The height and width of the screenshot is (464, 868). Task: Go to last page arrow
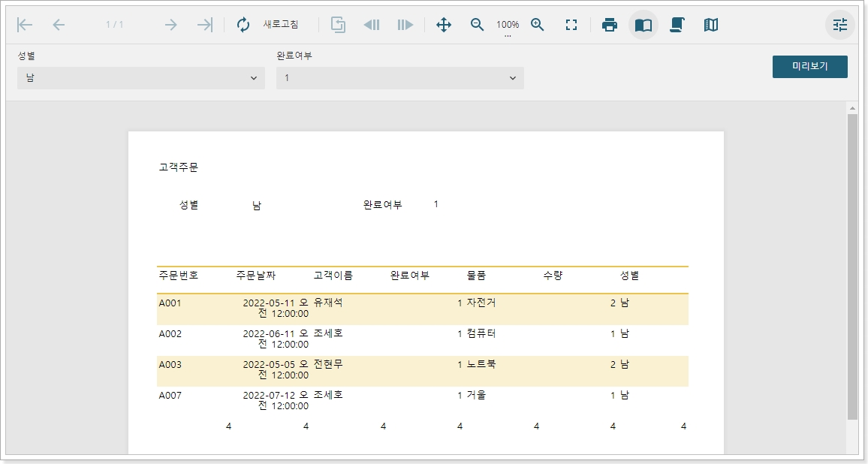pyautogui.click(x=204, y=25)
